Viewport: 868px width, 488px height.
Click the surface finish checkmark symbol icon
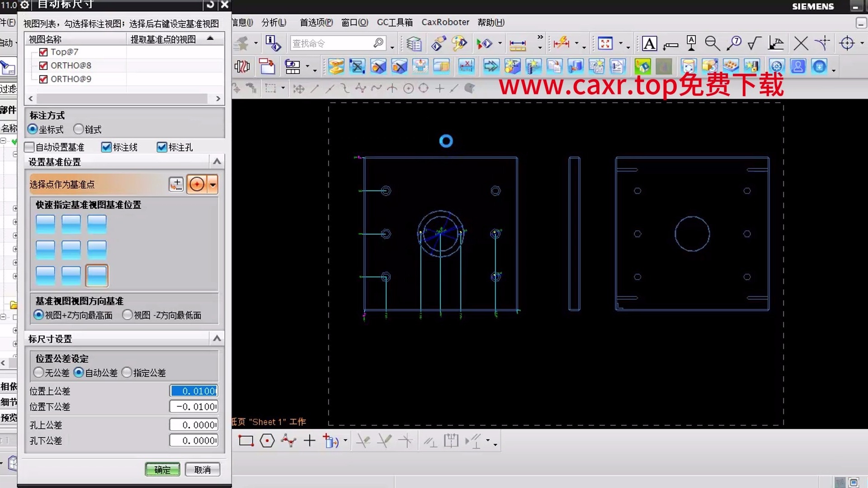click(x=754, y=43)
